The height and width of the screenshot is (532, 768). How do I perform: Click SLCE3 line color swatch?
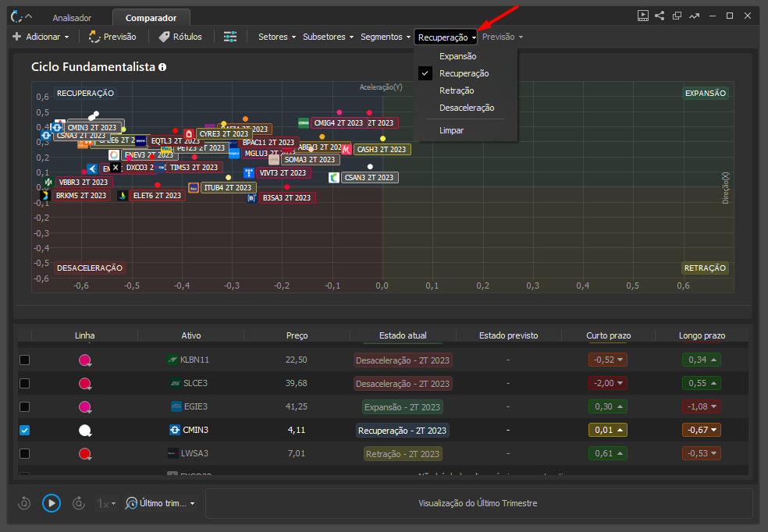[85, 384]
